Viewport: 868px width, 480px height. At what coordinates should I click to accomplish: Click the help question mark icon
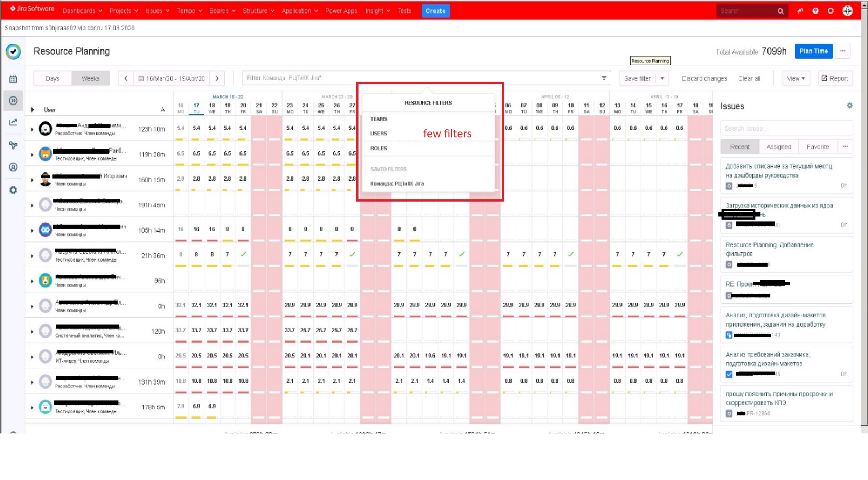(815, 11)
